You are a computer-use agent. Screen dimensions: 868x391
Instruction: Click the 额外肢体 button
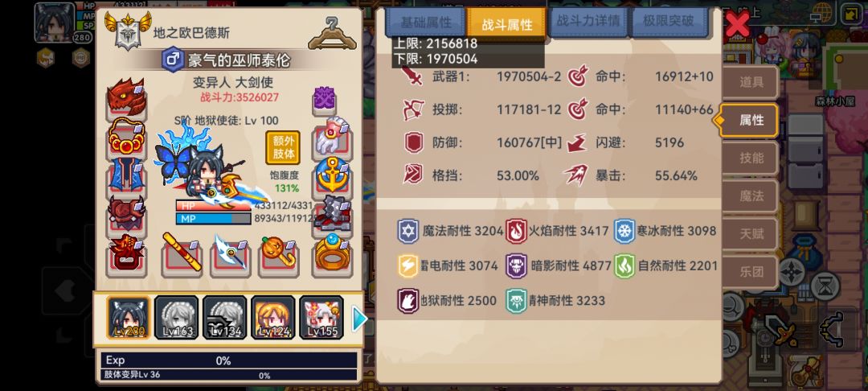click(283, 148)
